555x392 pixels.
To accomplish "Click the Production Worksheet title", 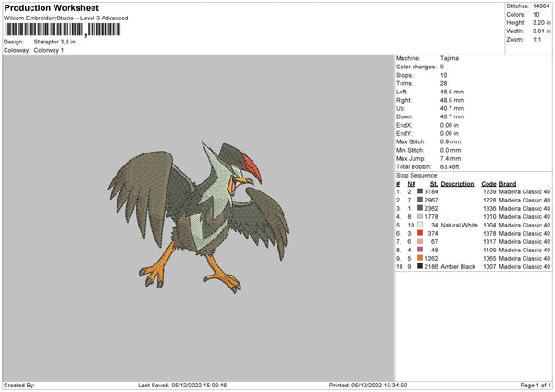I will (x=52, y=7).
